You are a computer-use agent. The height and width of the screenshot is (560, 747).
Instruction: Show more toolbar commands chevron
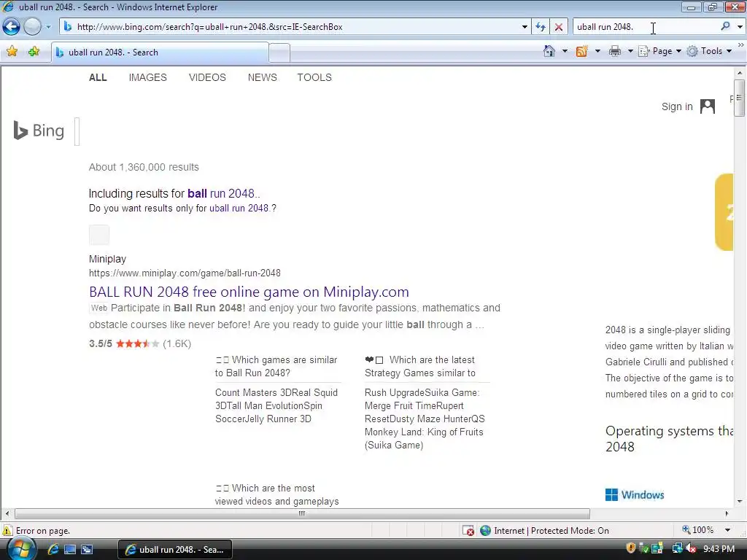(741, 45)
